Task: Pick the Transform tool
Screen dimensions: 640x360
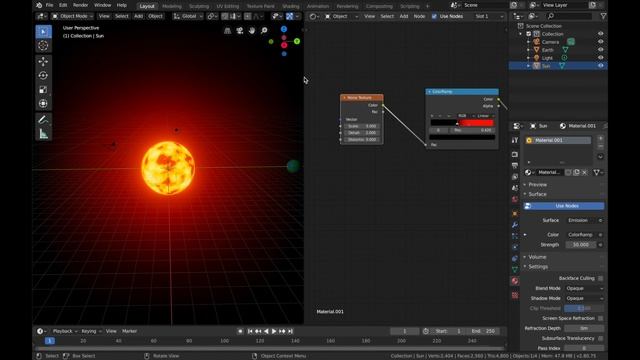Action: [43, 104]
